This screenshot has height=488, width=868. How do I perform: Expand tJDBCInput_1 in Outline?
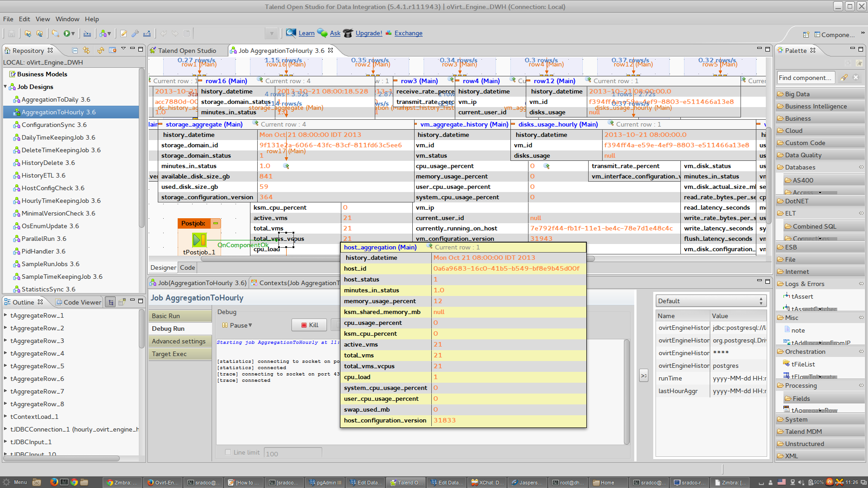click(x=5, y=442)
